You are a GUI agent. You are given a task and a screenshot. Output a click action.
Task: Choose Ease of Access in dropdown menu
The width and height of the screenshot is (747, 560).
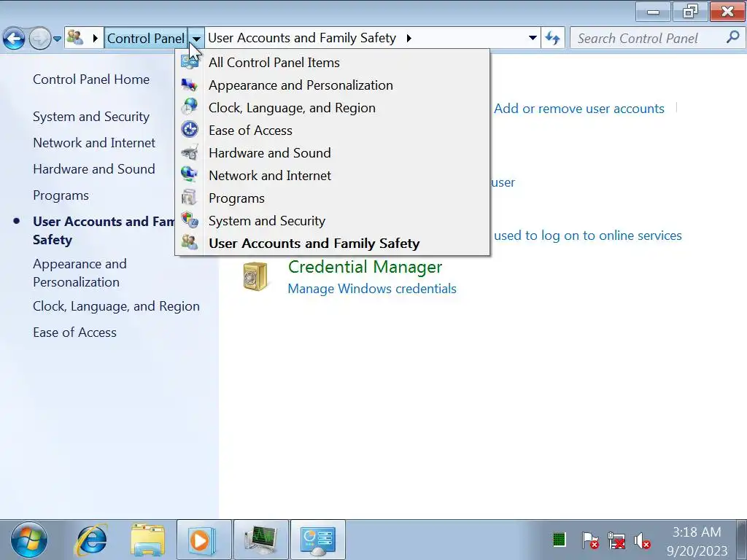pyautogui.click(x=333, y=131)
